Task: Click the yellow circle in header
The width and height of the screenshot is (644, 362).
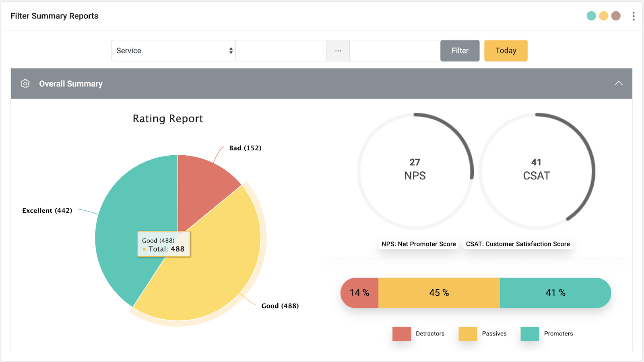Action: tap(603, 16)
